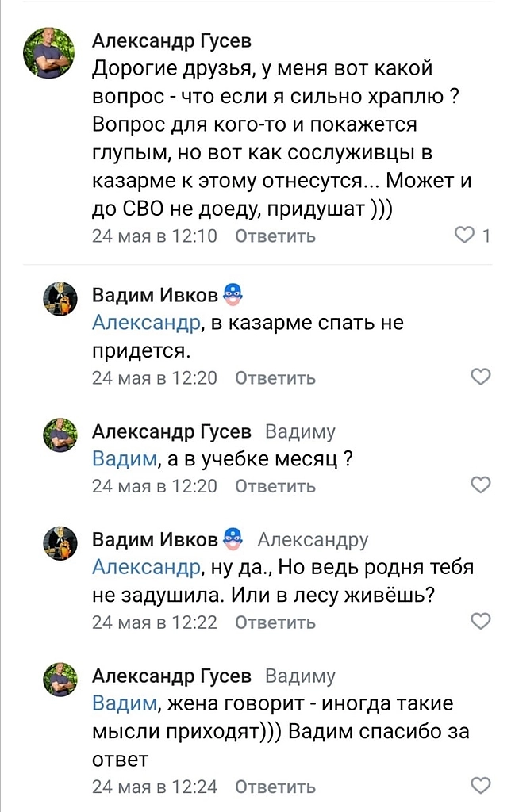Open Вадим Ивков's avatar on 12:20 comment
515x812 pixels.
[60, 300]
